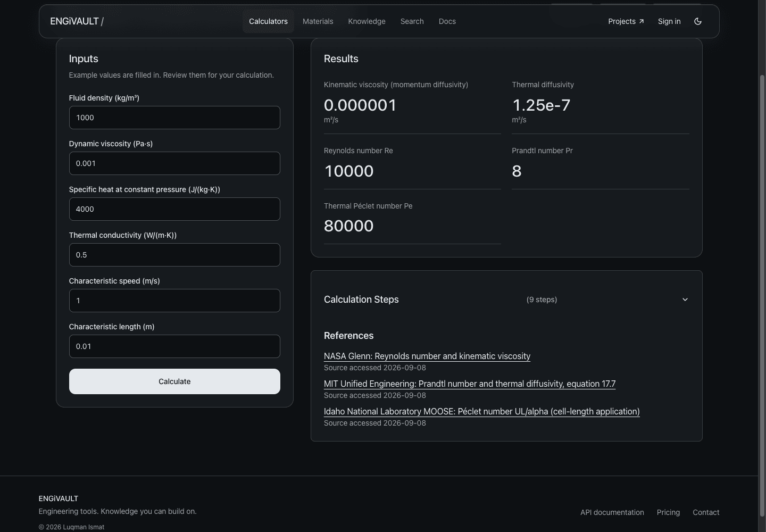Click the page vertical scrollbar
Viewport: 766px width, 532px height.
point(762,295)
